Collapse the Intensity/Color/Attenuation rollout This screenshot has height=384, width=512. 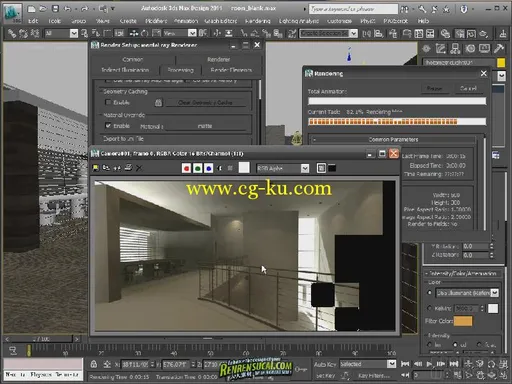point(463,273)
